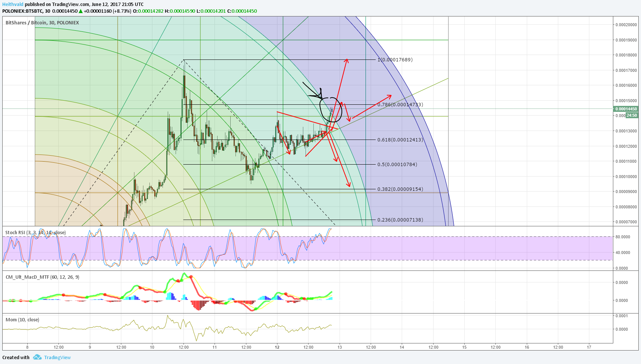Viewport: 641px width, 364px height.
Task: Click the BitShares / Bitcoin chart title
Action: pos(42,23)
